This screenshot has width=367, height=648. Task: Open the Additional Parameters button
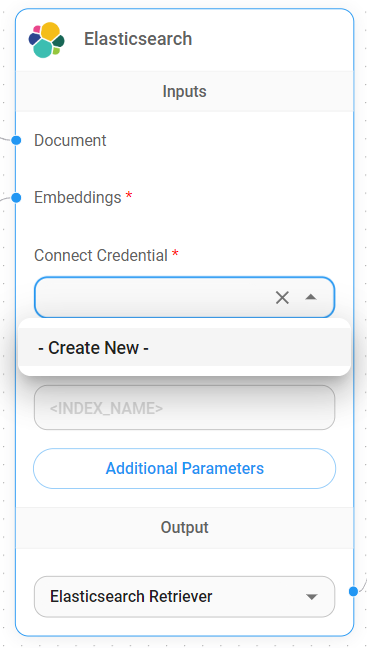[x=184, y=469]
